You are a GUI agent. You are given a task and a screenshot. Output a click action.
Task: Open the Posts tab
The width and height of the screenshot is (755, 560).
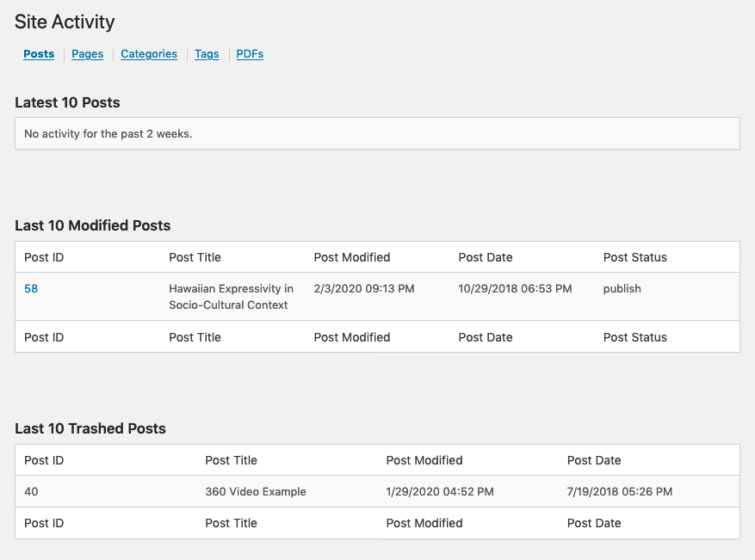[x=39, y=54]
